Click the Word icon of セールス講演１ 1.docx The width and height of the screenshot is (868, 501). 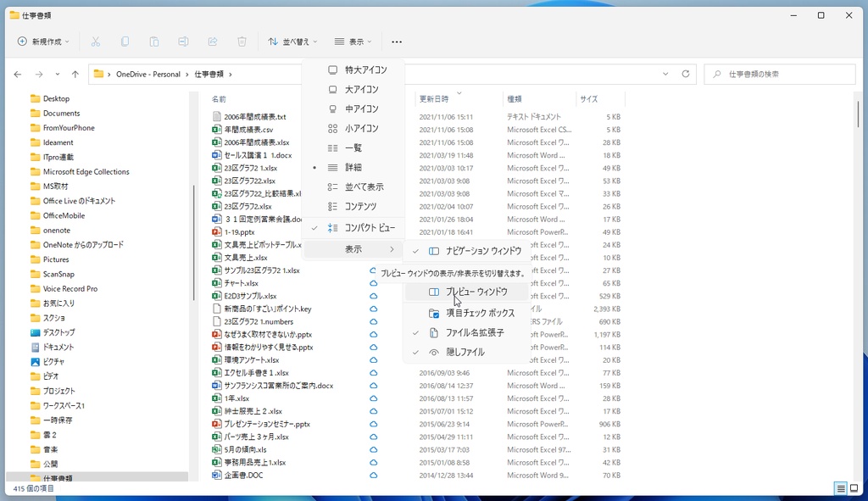click(x=216, y=155)
